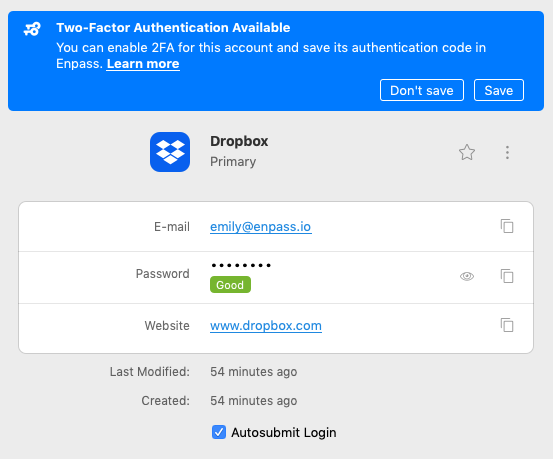Click the Dropbox app logo icon
This screenshot has height=459, width=553.
[170, 152]
